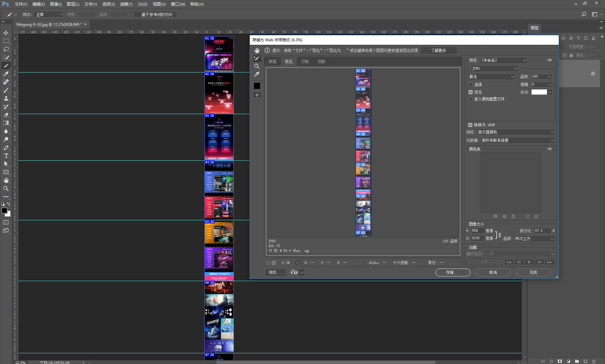Uncheck 转换为 sRGB

(x=470, y=125)
